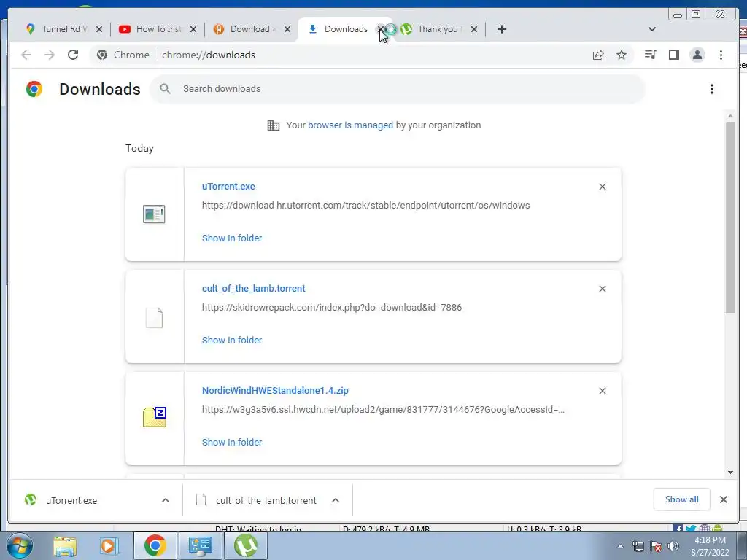Click the vertical scrollbar thumb
This screenshot has width=747, height=560.
730,217
